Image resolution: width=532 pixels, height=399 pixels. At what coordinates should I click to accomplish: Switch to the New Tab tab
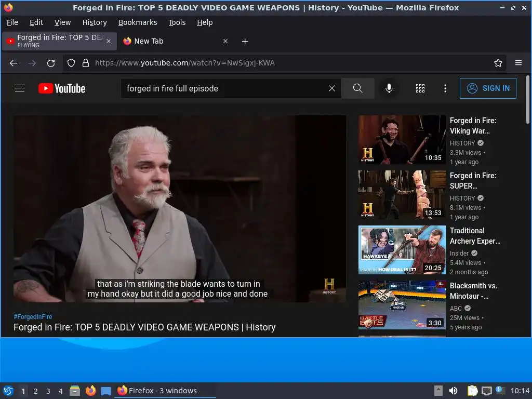[176, 41]
